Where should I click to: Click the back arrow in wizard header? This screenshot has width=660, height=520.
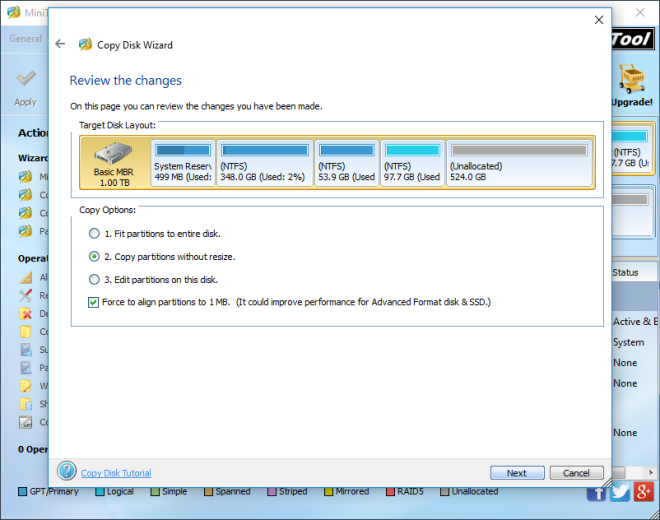tap(60, 44)
